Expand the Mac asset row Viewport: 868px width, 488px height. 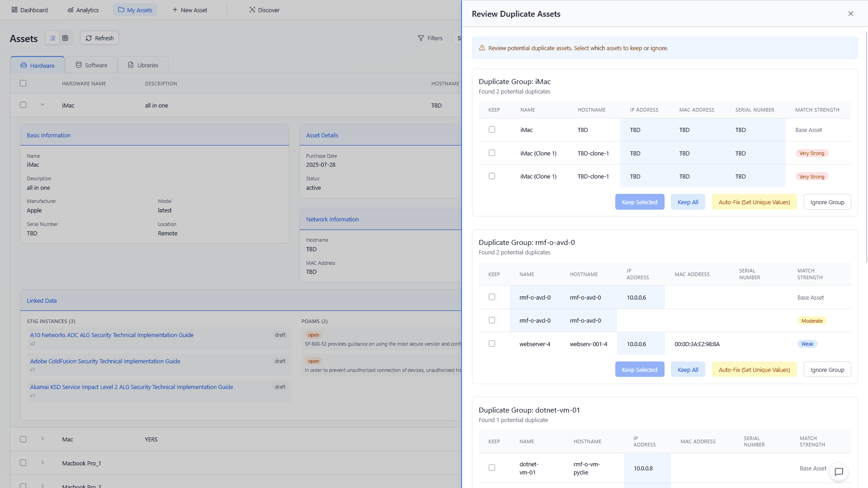(42, 439)
